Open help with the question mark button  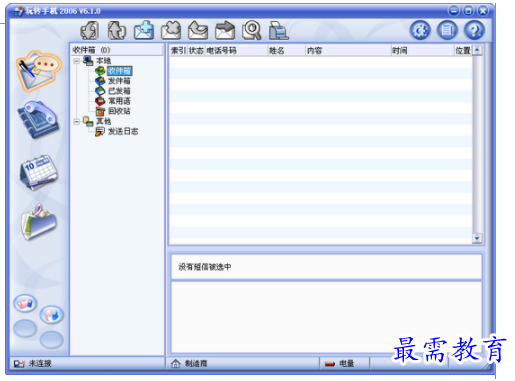pyautogui.click(x=474, y=30)
